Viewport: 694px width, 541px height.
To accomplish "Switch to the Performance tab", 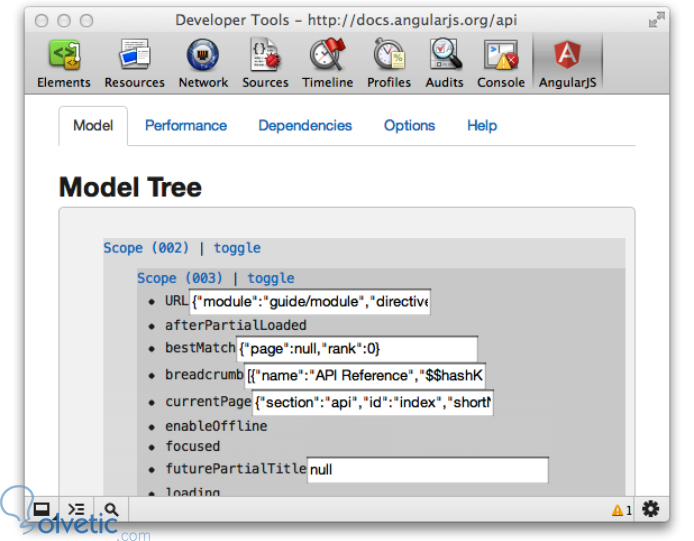I will click(x=186, y=126).
